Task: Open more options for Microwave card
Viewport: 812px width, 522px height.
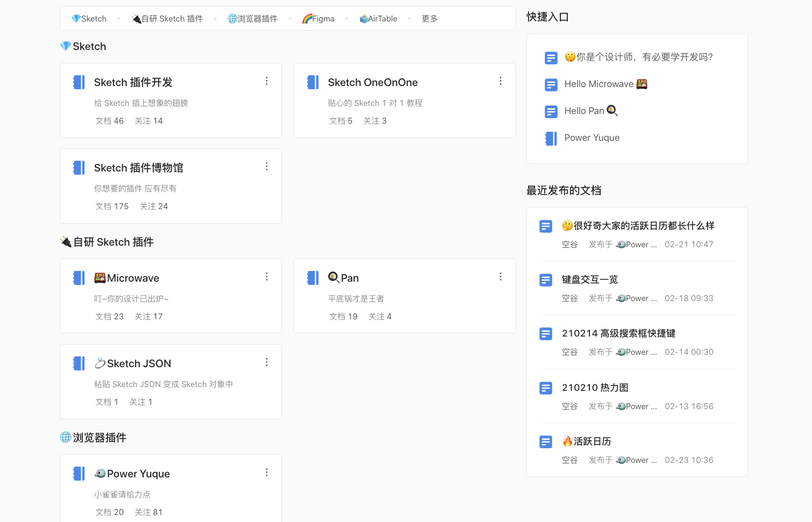Action: pos(267,276)
